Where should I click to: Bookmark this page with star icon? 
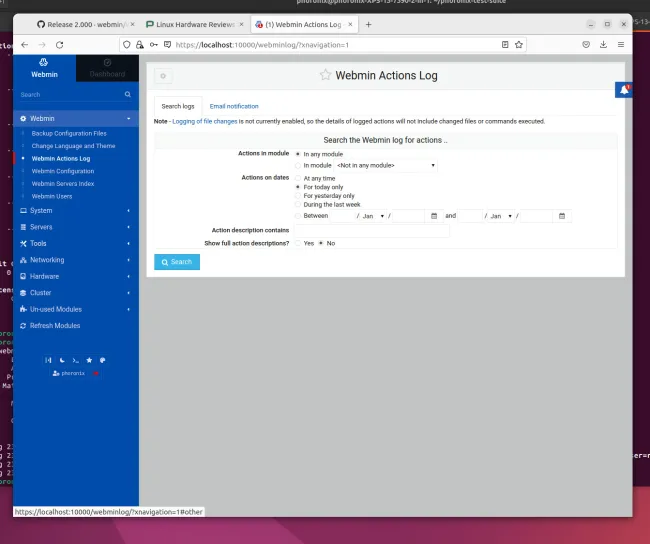[x=519, y=45]
